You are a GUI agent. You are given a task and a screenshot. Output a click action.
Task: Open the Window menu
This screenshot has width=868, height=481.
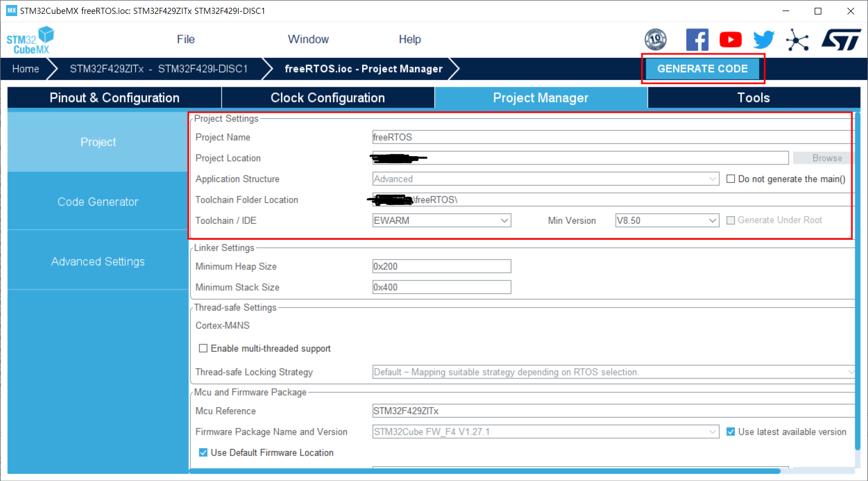tap(308, 39)
